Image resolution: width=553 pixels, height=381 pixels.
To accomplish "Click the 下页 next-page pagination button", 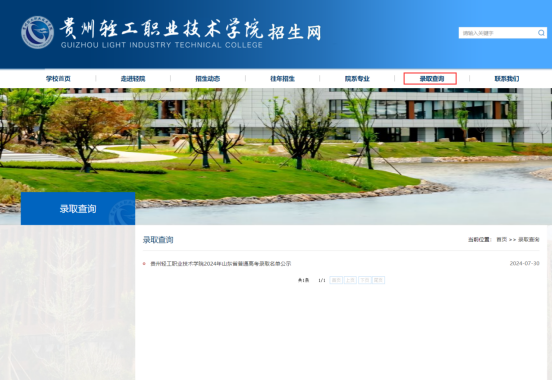I will 364,280.
